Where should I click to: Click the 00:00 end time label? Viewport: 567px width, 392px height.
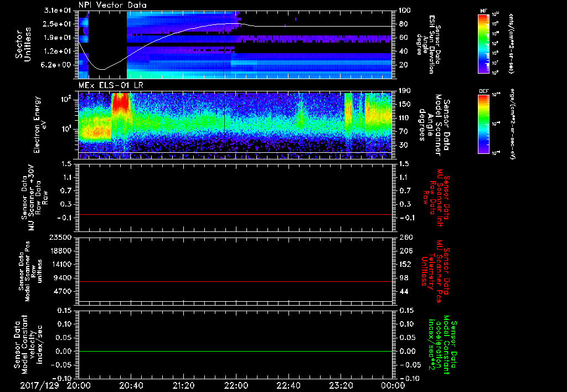click(393, 384)
